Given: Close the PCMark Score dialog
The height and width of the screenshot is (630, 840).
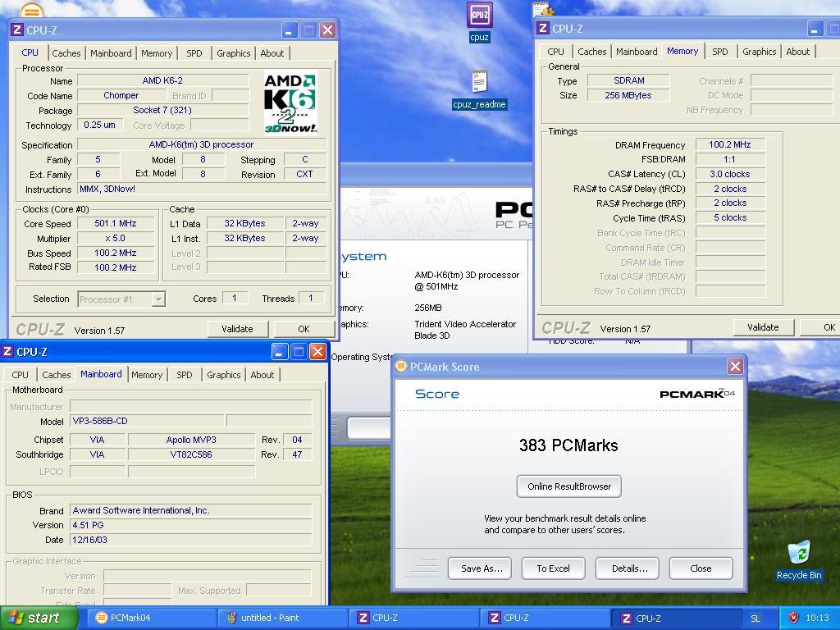Looking at the screenshot, I should (735, 367).
